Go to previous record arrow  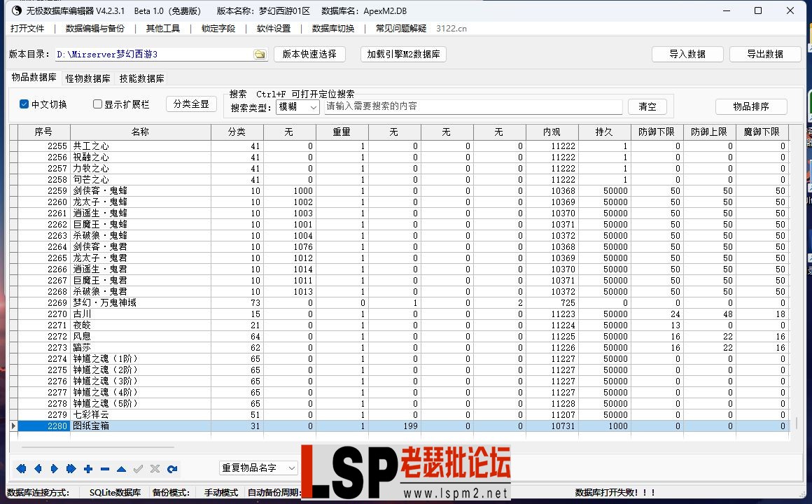pyautogui.click(x=38, y=469)
